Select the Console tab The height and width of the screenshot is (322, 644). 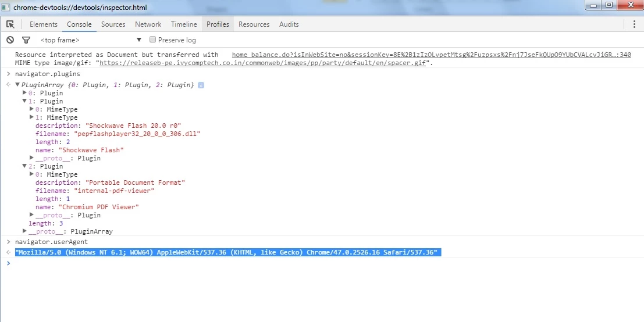pyautogui.click(x=79, y=24)
